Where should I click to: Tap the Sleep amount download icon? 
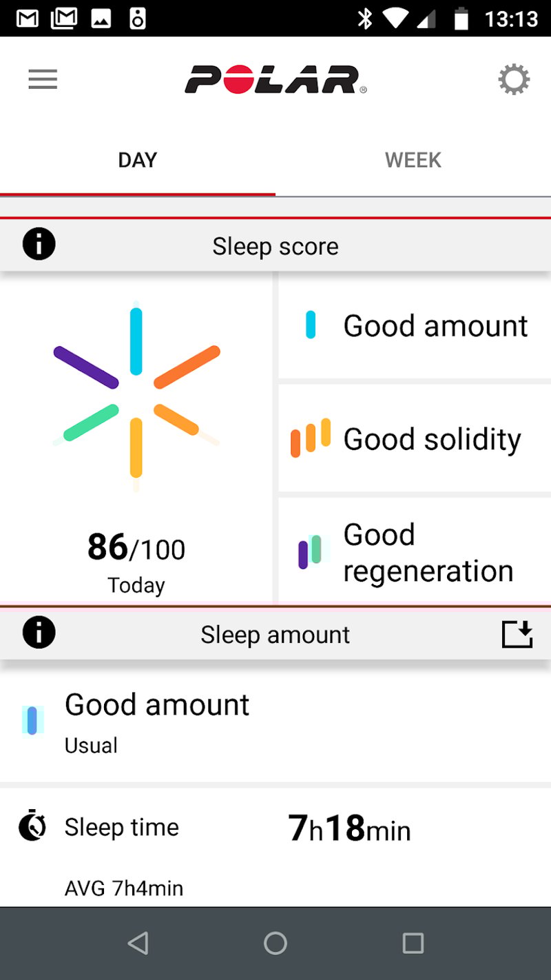pyautogui.click(x=517, y=634)
